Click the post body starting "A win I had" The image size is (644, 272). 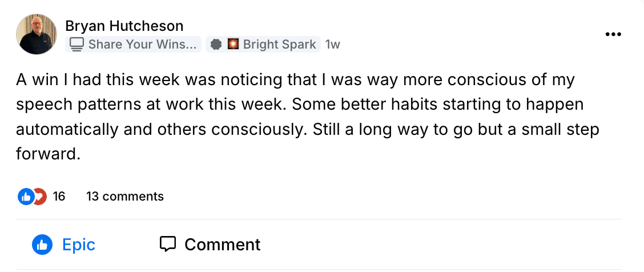click(295, 80)
